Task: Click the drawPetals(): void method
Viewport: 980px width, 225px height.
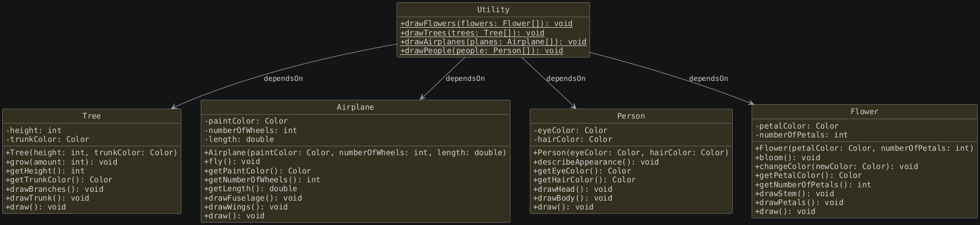Action: point(799,202)
